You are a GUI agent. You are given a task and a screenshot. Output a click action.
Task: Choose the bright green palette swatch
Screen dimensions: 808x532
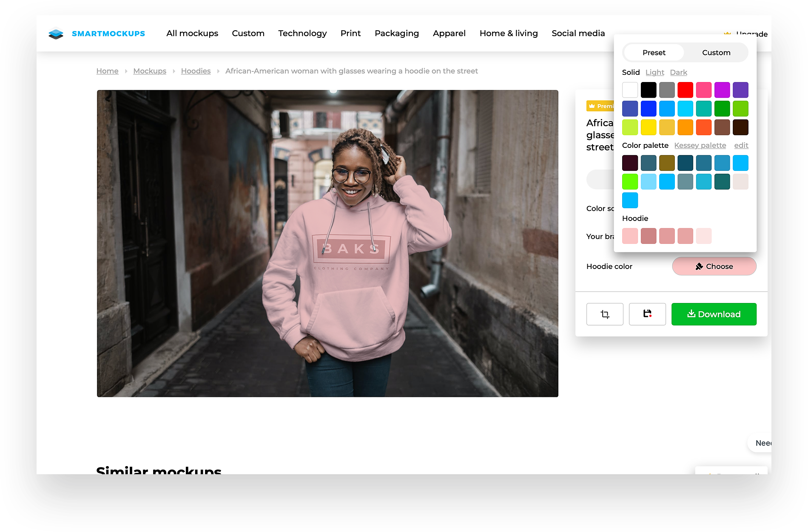[x=630, y=181]
